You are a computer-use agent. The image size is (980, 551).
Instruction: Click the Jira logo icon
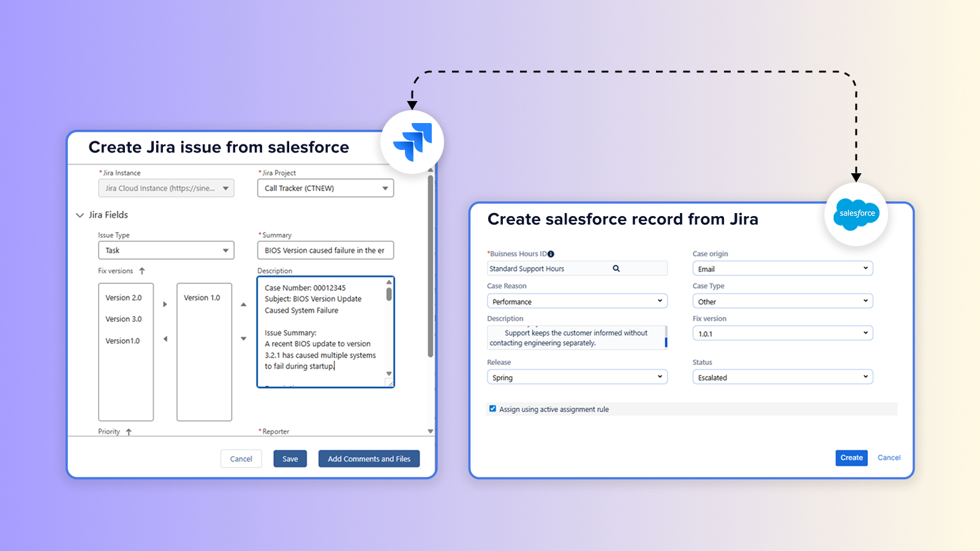pyautogui.click(x=413, y=142)
